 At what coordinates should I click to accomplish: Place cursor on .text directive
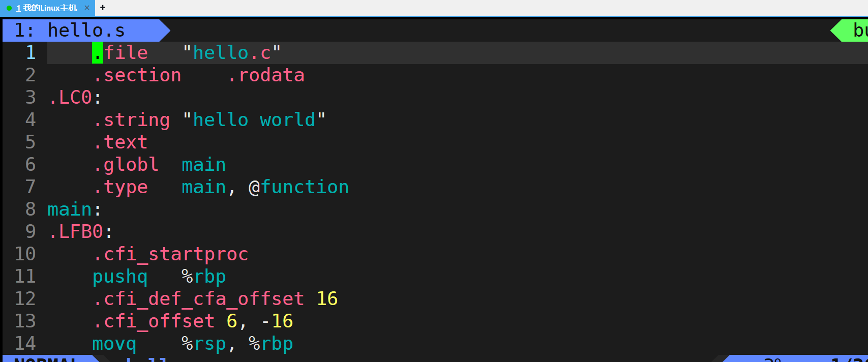tap(120, 142)
